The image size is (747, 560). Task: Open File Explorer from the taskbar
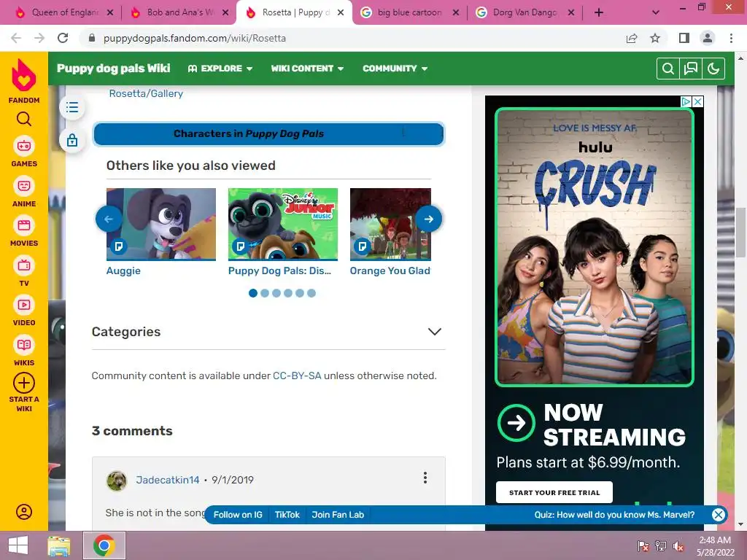(x=59, y=545)
